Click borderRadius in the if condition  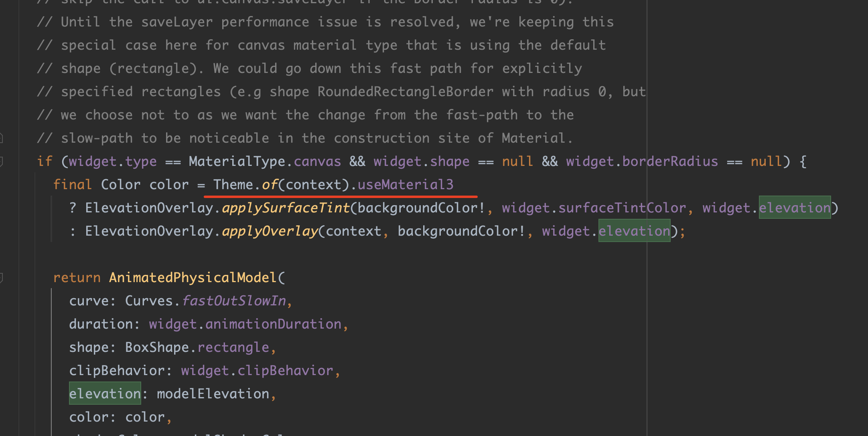click(x=670, y=161)
